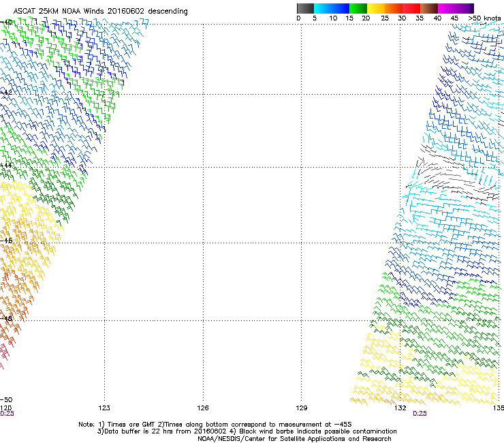Click the 123 longitude axis label
This screenshot has height=443, width=504.
[x=104, y=408]
